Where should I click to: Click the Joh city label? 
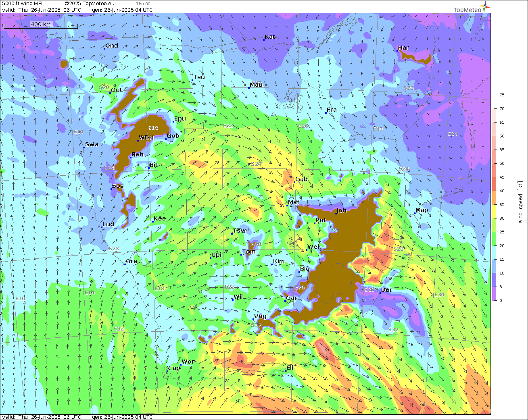click(342, 210)
